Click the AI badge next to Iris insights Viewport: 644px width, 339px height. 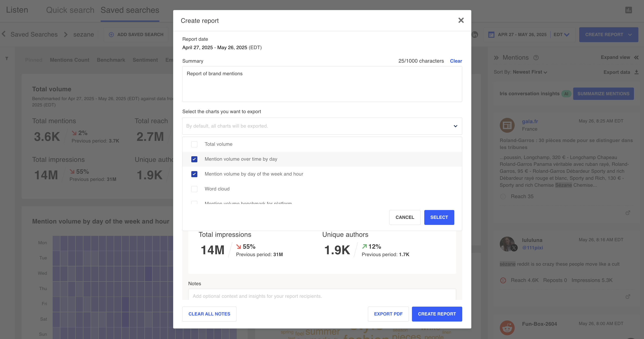coord(566,94)
